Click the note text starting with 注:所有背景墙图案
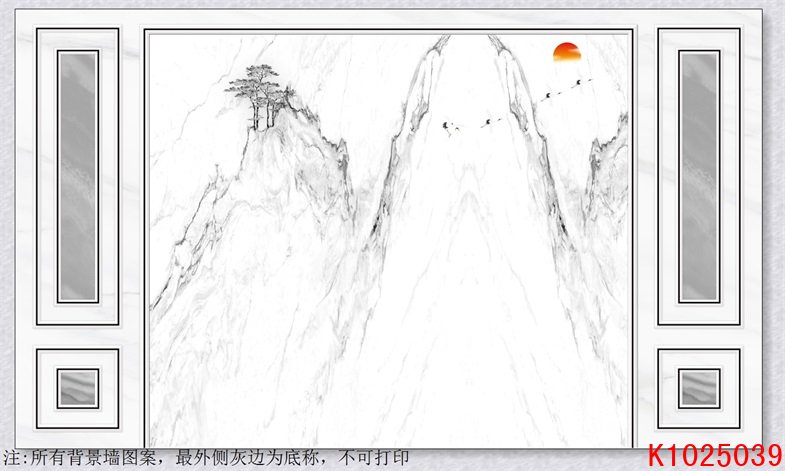 coord(205,457)
